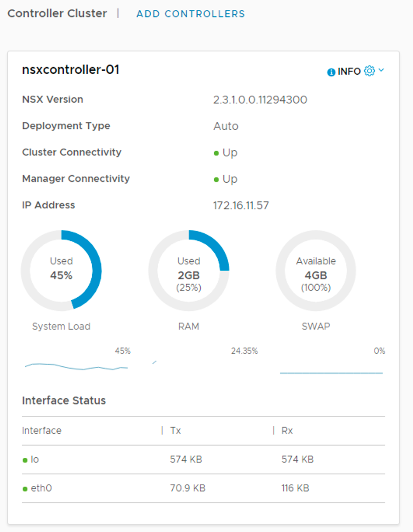Click the Interface column header
The height and width of the screenshot is (532, 413).
[x=42, y=430]
